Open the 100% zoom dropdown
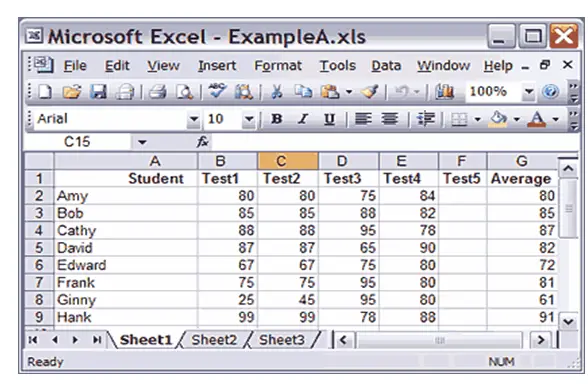588x384 pixels. pos(529,92)
